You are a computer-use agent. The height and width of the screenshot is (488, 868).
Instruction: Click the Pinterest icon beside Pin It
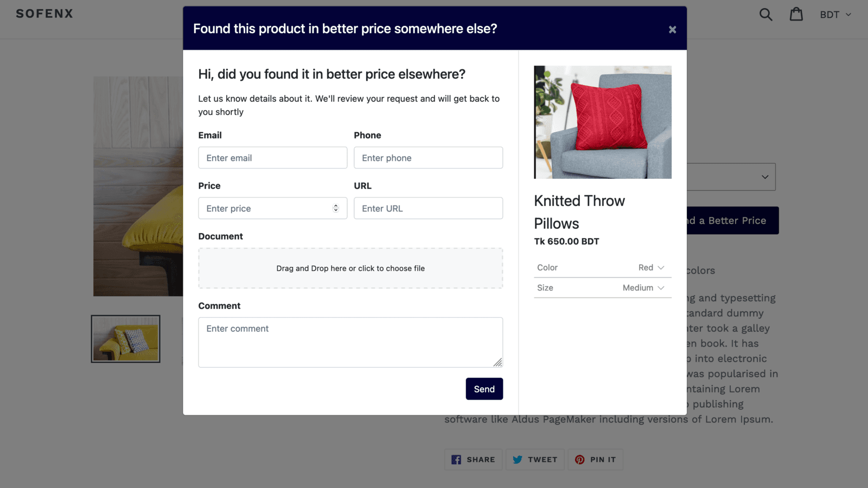[x=579, y=459]
